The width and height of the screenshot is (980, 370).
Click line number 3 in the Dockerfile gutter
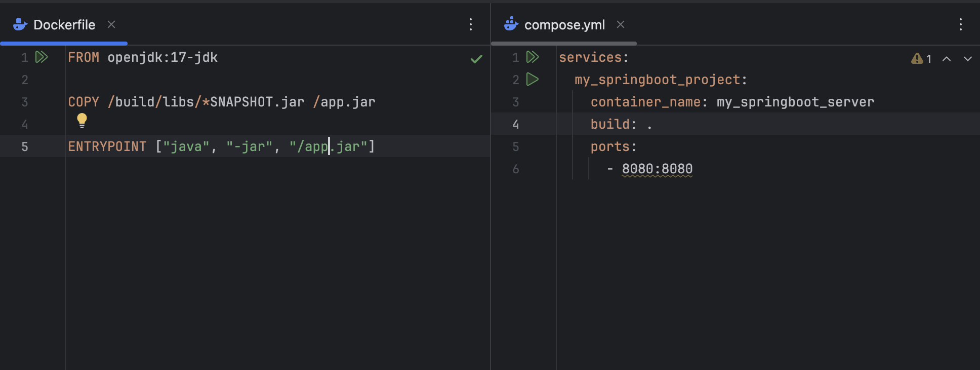point(25,102)
